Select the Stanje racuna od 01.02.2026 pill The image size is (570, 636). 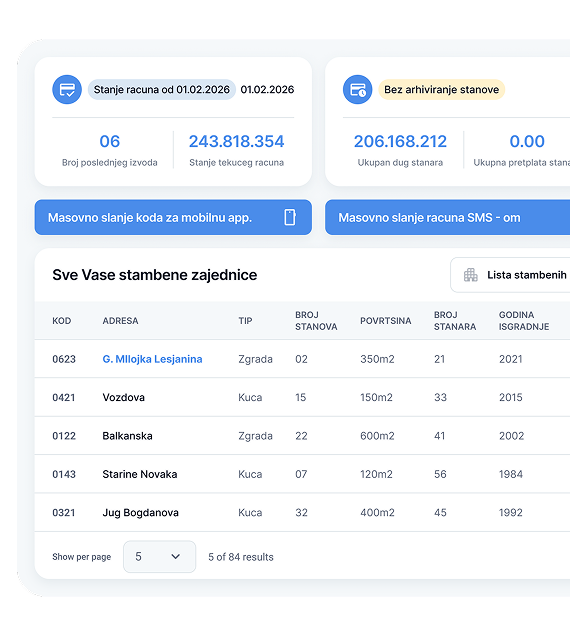point(161,90)
